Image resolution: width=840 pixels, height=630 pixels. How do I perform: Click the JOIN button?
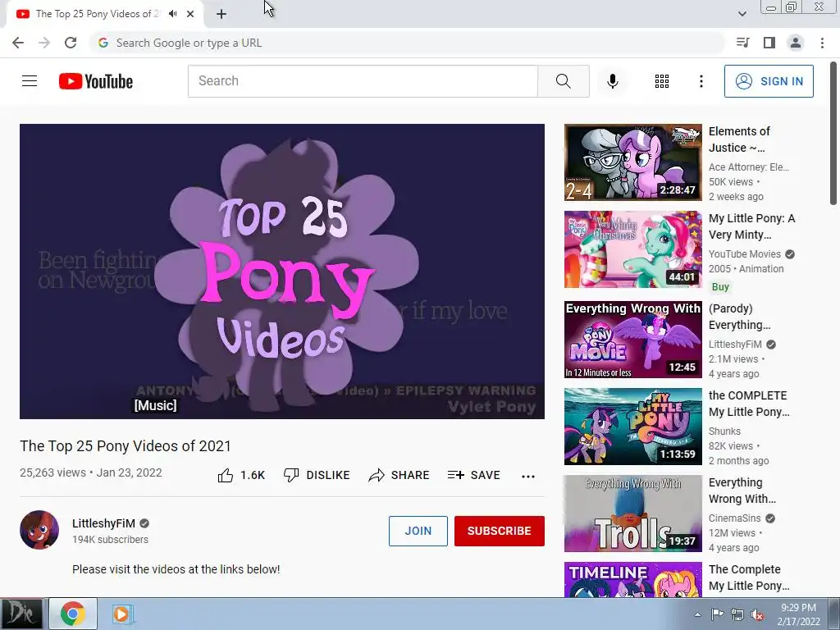coord(418,531)
